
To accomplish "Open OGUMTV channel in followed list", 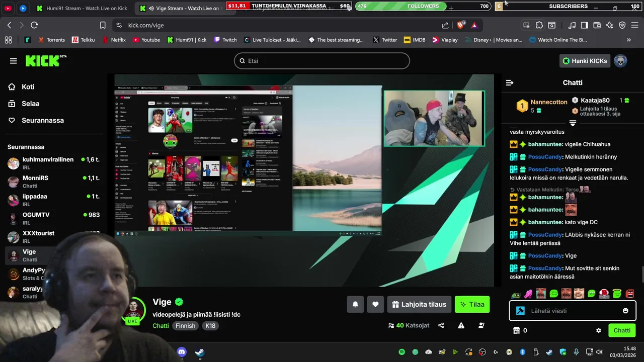I will [53, 218].
